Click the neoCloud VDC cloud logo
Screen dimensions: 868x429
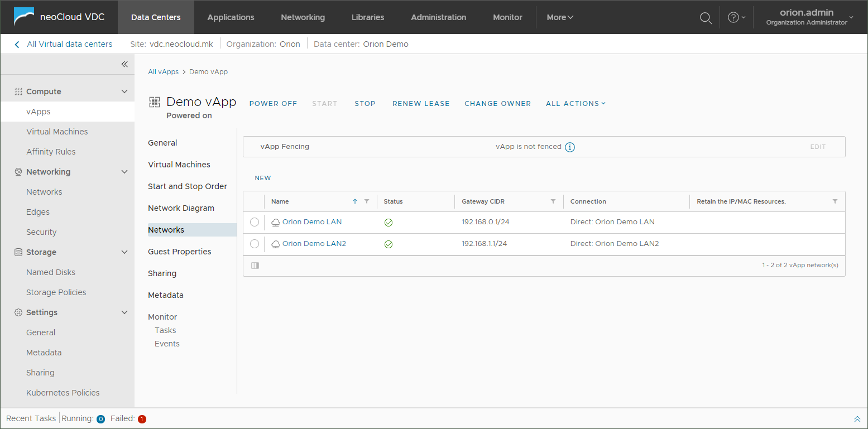24,17
